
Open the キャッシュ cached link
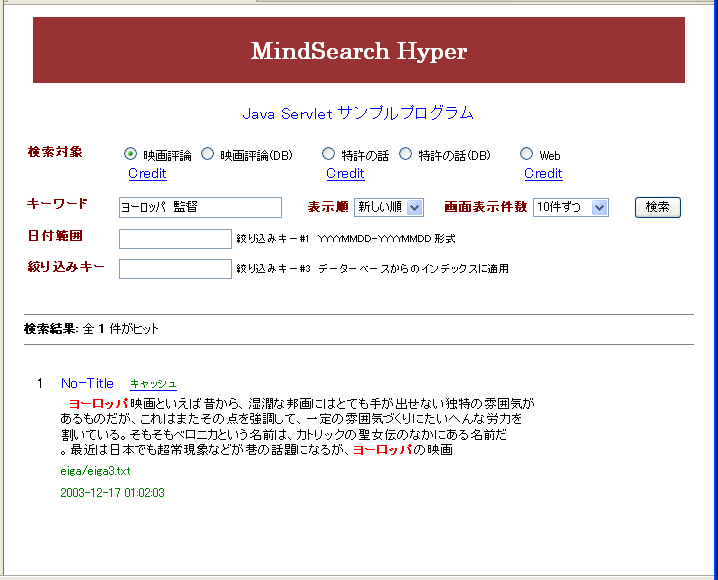(x=153, y=384)
